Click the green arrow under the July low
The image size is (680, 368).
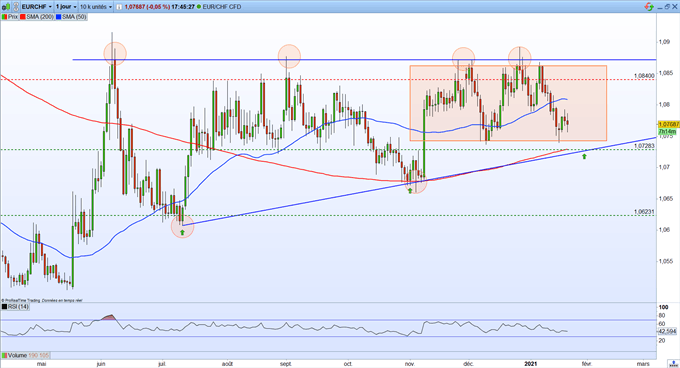tap(182, 232)
